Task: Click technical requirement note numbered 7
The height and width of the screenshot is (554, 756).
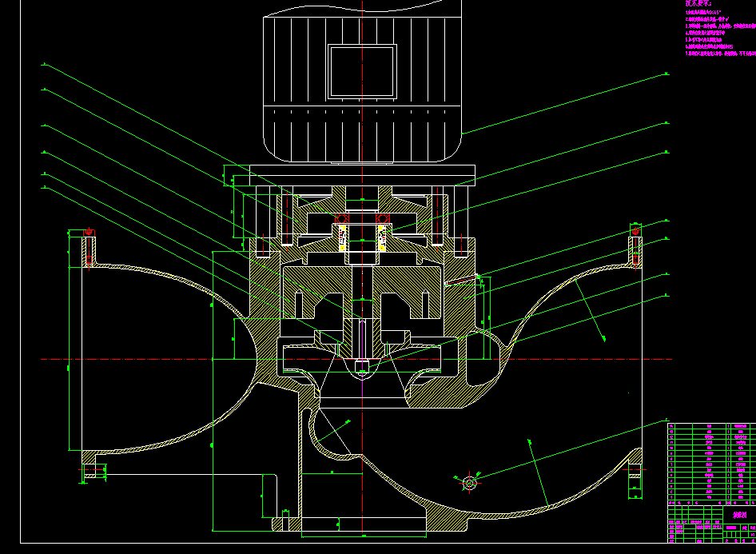Action: 721,54
